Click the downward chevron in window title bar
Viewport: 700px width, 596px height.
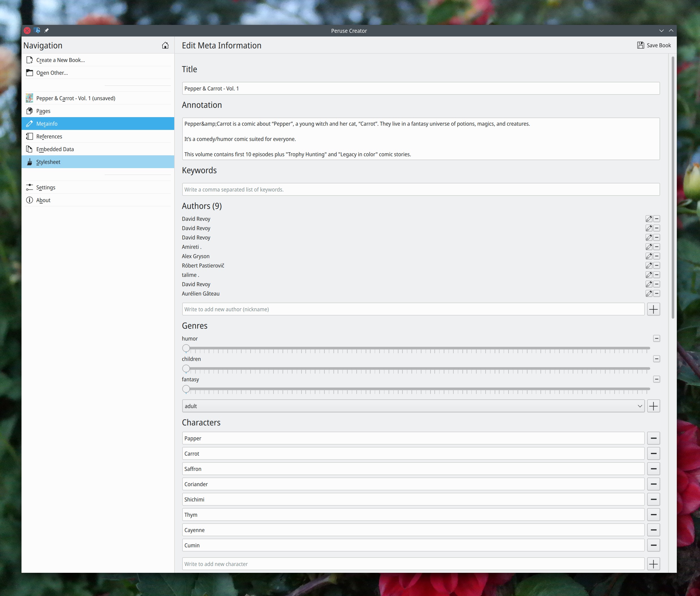[x=661, y=31]
